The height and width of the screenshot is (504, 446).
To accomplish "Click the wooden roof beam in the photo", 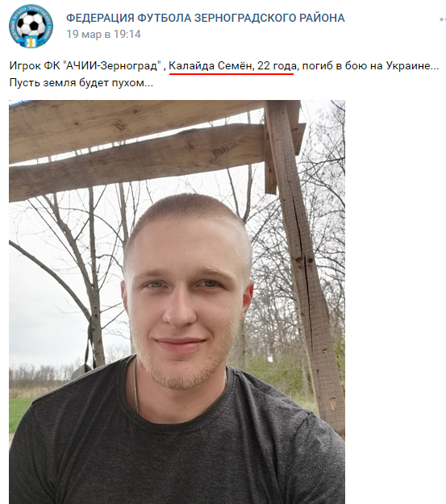I will [x=136, y=160].
